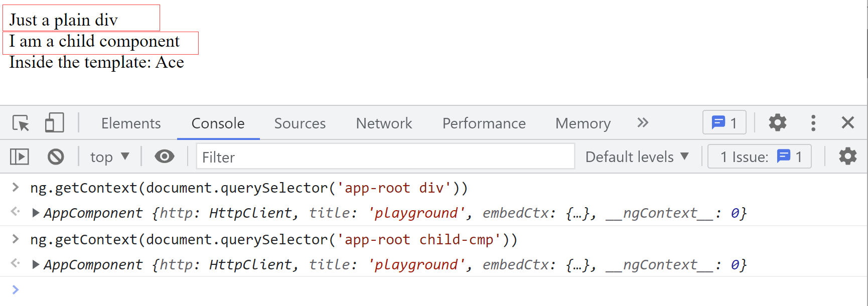Click the messages issue counter badge
868x306 pixels.
(725, 122)
